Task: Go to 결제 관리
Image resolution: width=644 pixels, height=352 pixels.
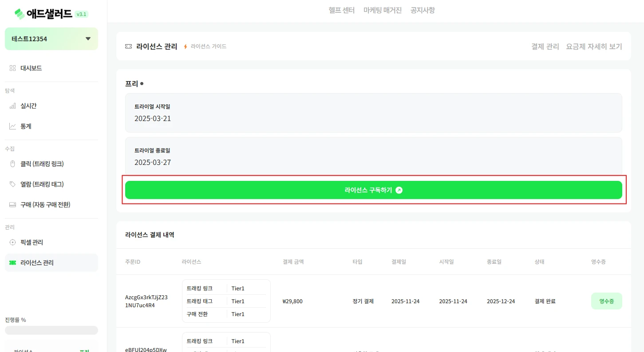Action: [545, 47]
